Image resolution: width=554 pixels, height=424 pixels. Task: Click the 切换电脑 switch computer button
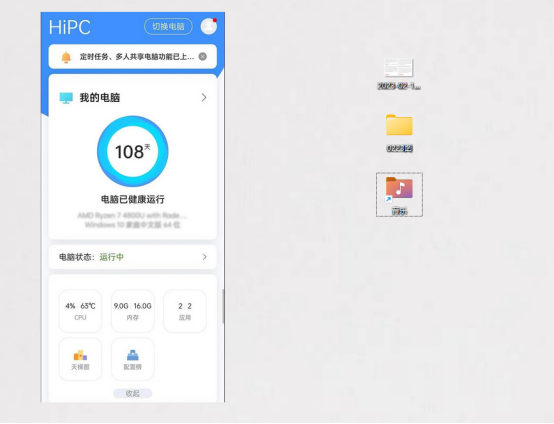[168, 26]
